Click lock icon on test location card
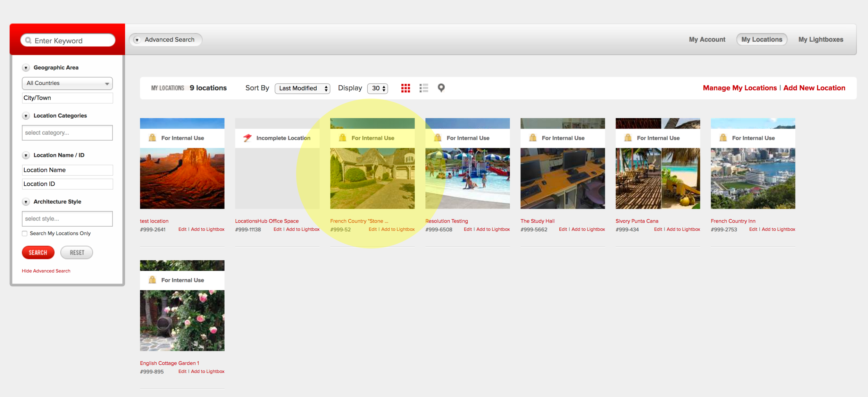The image size is (868, 397). [x=152, y=138]
